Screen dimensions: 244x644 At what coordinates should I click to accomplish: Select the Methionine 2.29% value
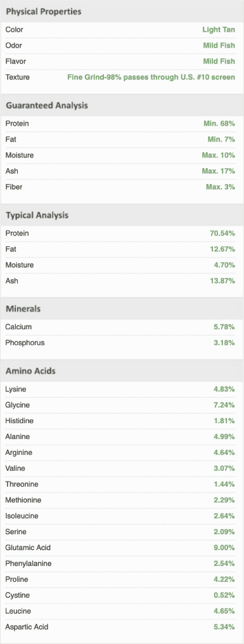pyautogui.click(x=224, y=500)
